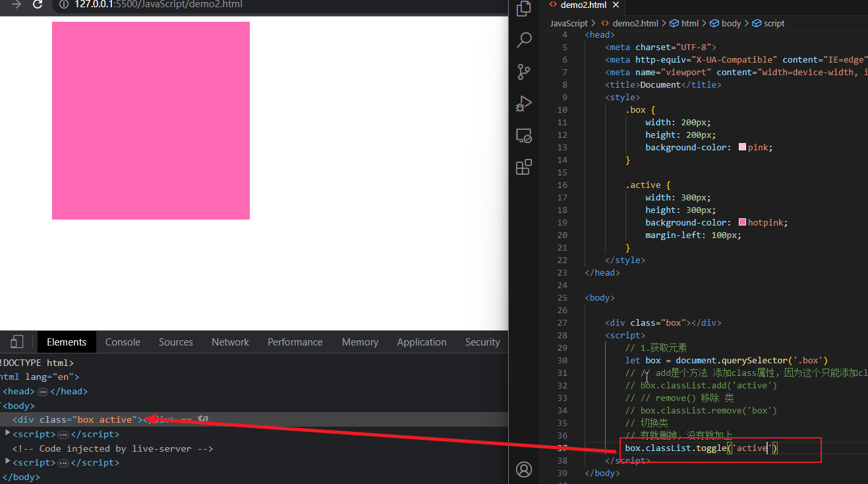This screenshot has height=484, width=868.
Task: Switch to the Console tab in DevTools
Action: [x=123, y=342]
